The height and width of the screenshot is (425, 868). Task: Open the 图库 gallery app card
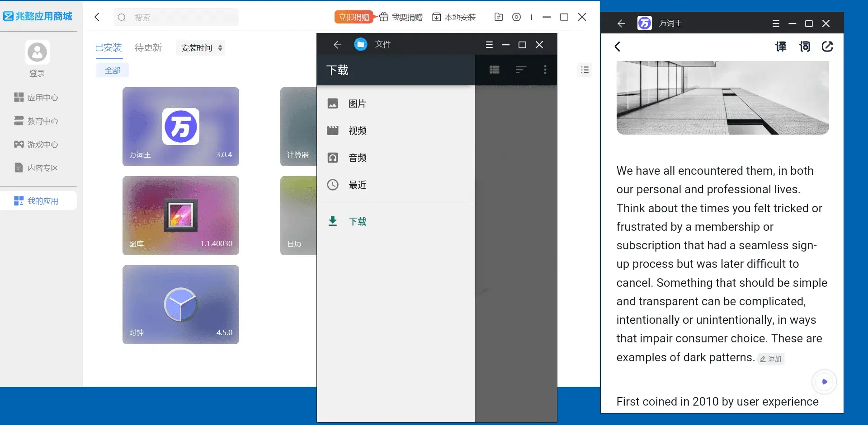pos(180,215)
